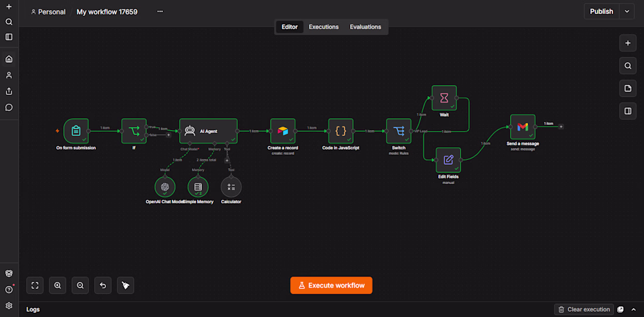Switch to the Evaluations tab
This screenshot has width=644, height=317.
[x=365, y=27]
